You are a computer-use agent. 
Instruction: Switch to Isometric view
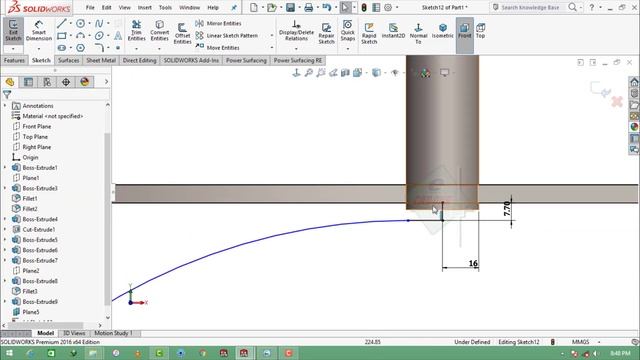(443, 30)
